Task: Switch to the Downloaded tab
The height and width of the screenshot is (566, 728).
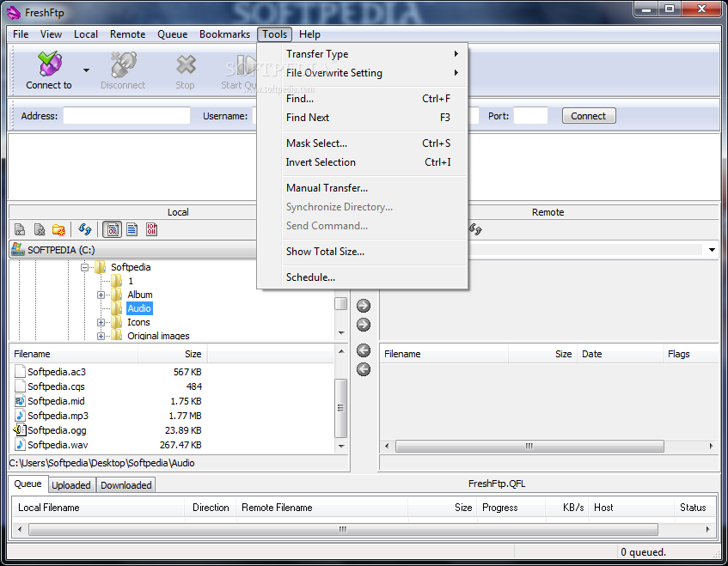Action: click(126, 484)
